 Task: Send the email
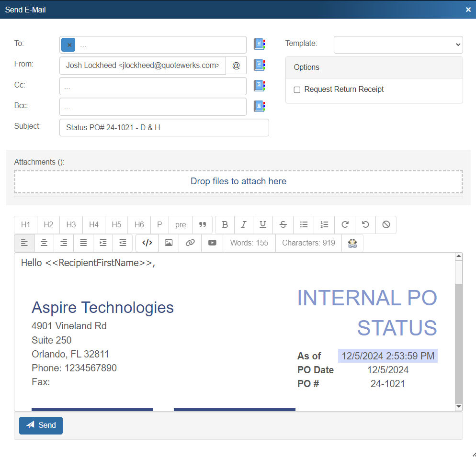click(x=41, y=425)
